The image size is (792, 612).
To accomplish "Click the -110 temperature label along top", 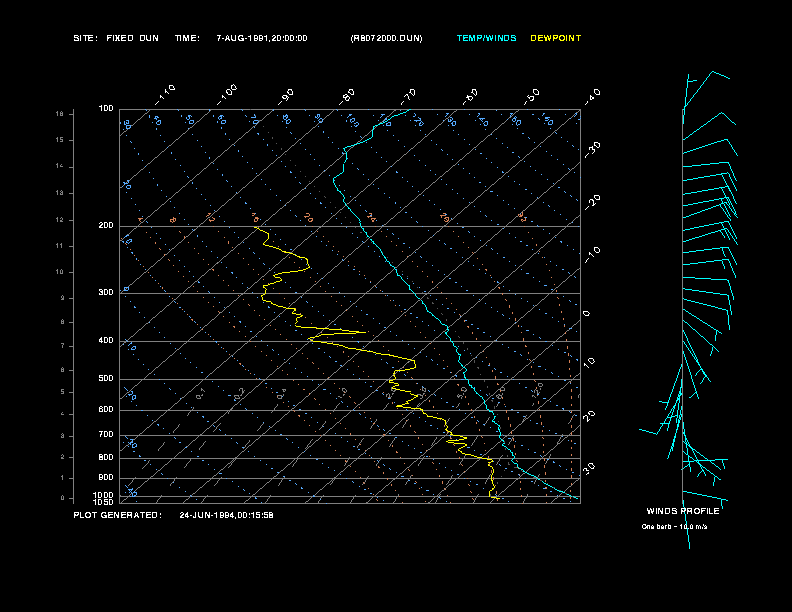I will pyautogui.click(x=165, y=95).
